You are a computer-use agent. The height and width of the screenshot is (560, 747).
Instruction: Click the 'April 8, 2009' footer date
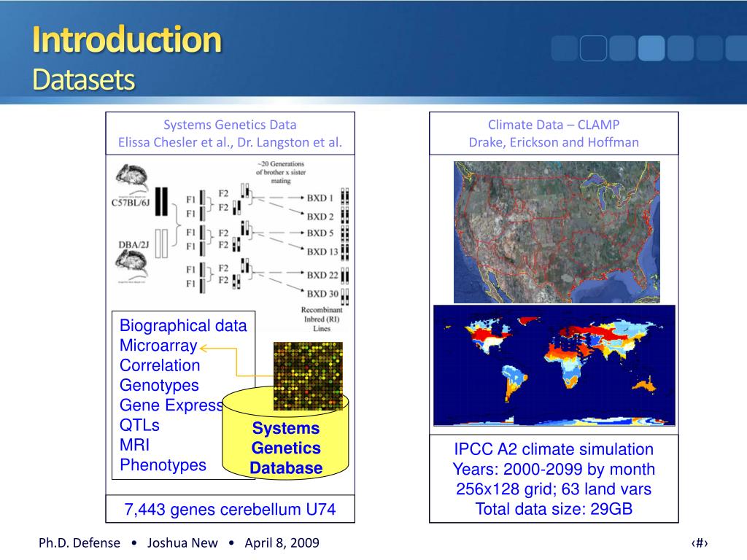coord(282,542)
